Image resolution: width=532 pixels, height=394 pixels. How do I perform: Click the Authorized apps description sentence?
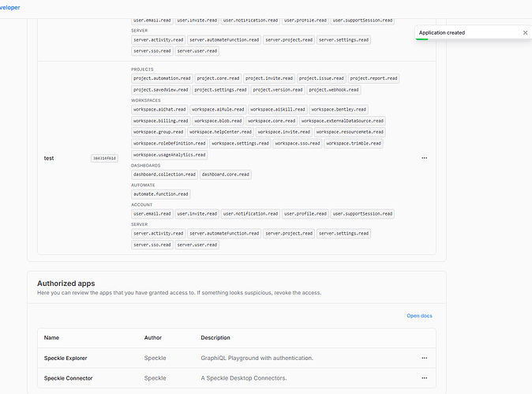tap(179, 292)
